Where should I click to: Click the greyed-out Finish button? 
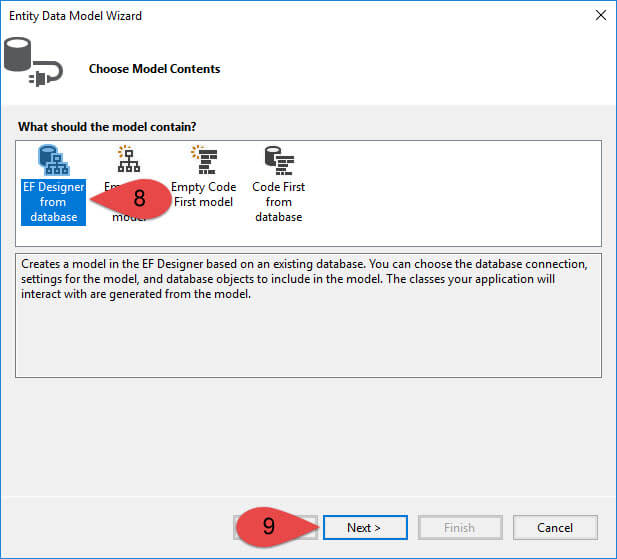tap(459, 527)
